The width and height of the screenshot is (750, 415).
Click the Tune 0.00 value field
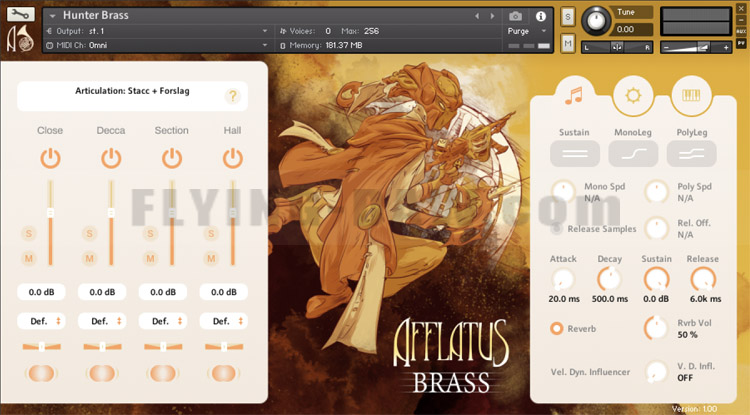click(631, 30)
